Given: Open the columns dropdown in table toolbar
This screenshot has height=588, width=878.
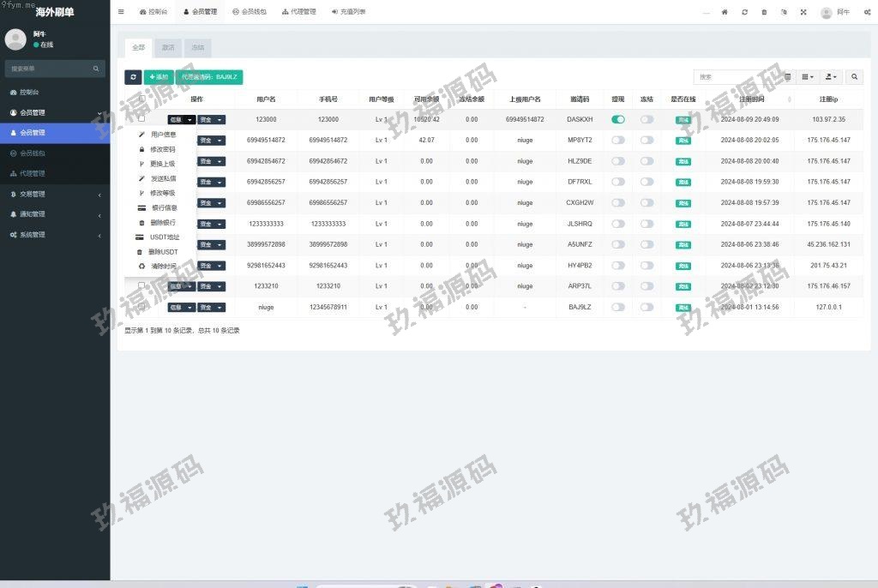Looking at the screenshot, I should [x=808, y=77].
